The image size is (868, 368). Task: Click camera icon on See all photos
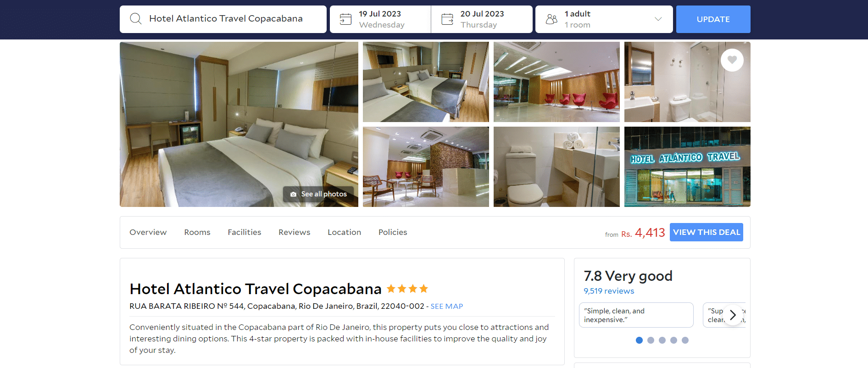[293, 194]
